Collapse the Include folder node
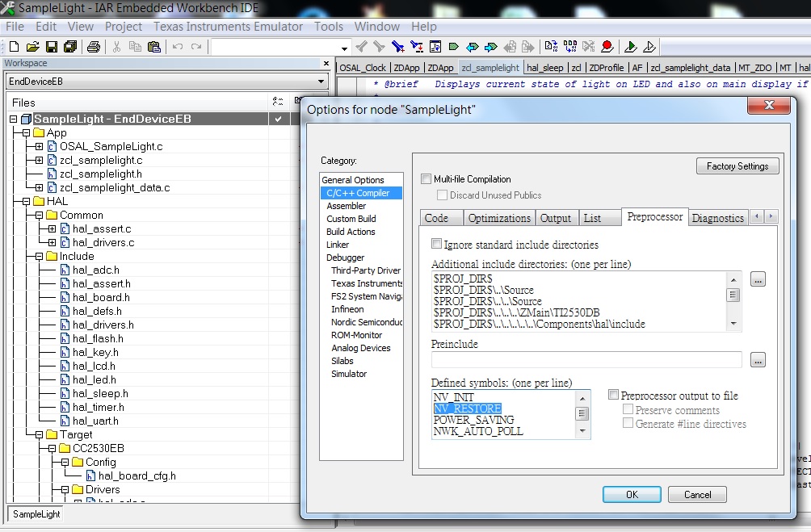Screen dimensions: 811x532 [39, 257]
